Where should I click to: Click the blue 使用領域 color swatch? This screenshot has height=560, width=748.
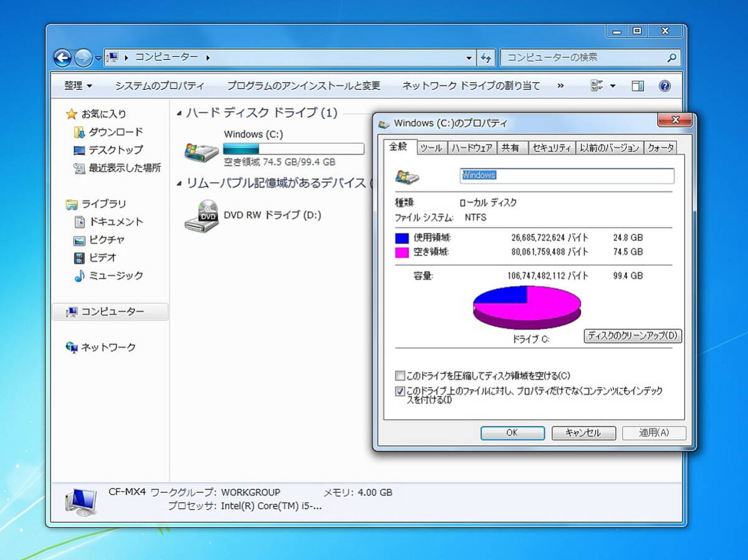pos(402,238)
